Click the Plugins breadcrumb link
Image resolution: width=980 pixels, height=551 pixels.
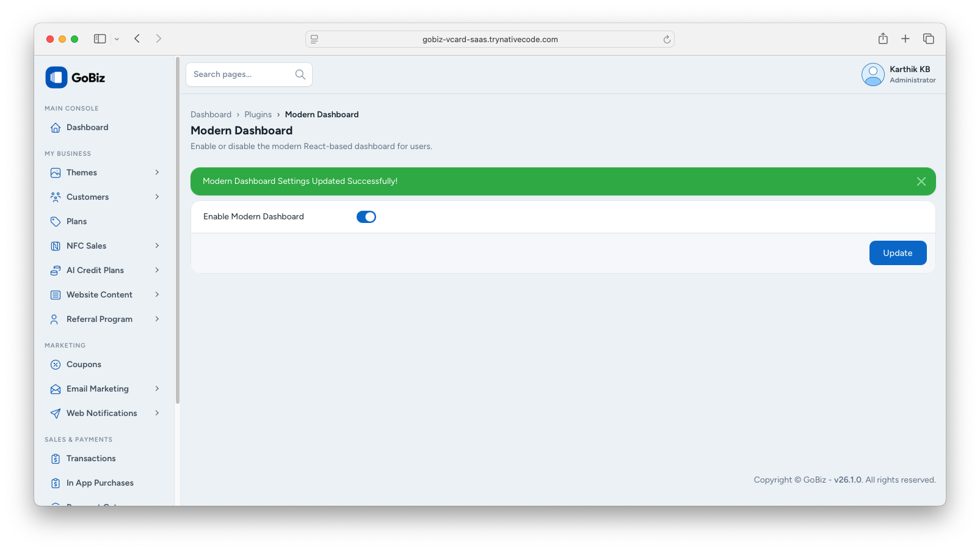tap(258, 115)
